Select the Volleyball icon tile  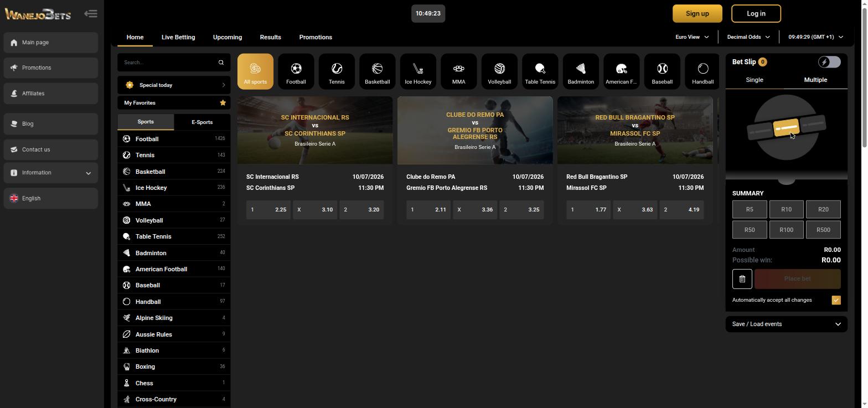pyautogui.click(x=499, y=71)
